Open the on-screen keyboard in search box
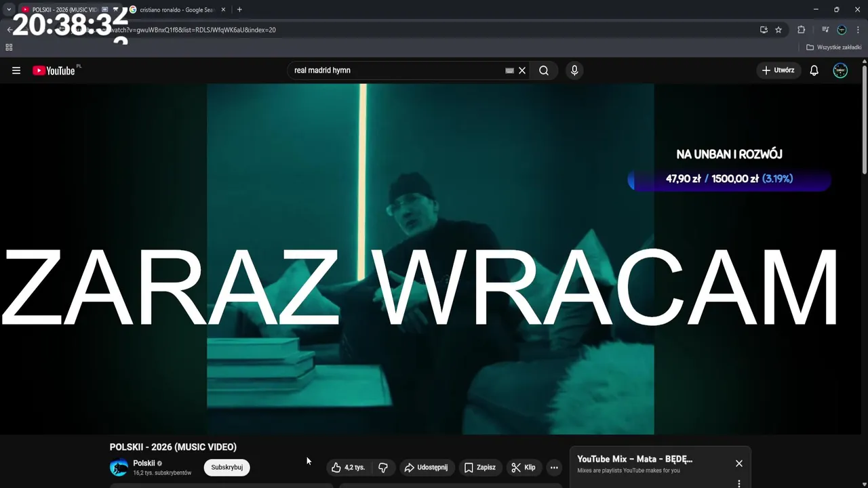The height and width of the screenshot is (488, 868). point(509,70)
